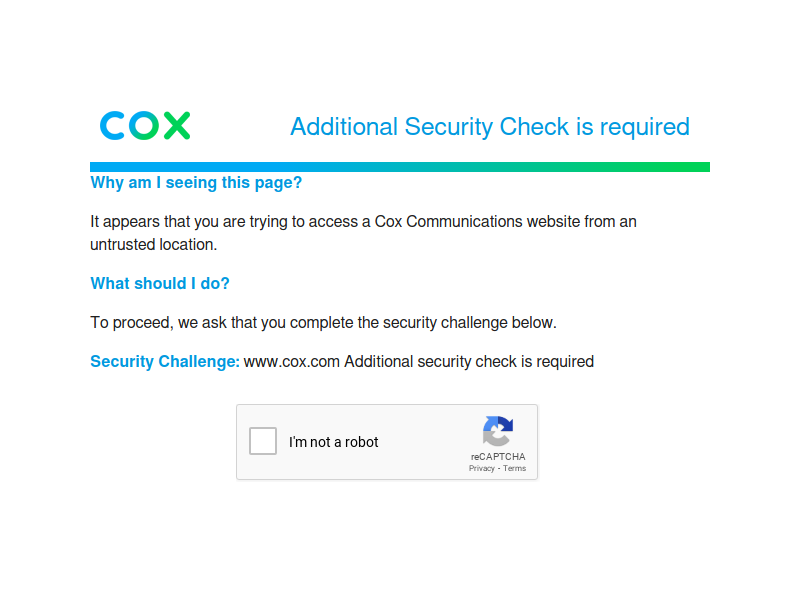Click the "What should I do?" heading
This screenshot has height=600, width=800.
click(x=160, y=283)
